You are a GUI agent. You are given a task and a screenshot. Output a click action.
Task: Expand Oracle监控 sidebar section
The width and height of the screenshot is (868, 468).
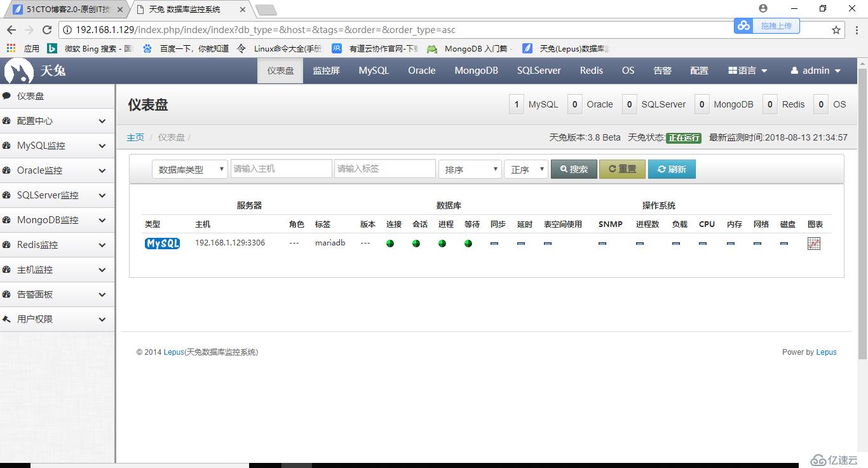coord(57,170)
